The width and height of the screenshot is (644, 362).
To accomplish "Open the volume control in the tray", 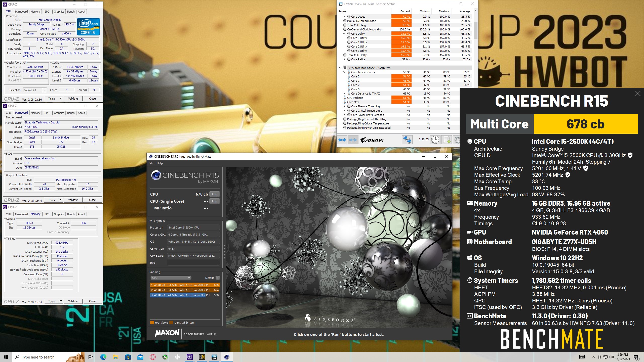I will [611, 357].
